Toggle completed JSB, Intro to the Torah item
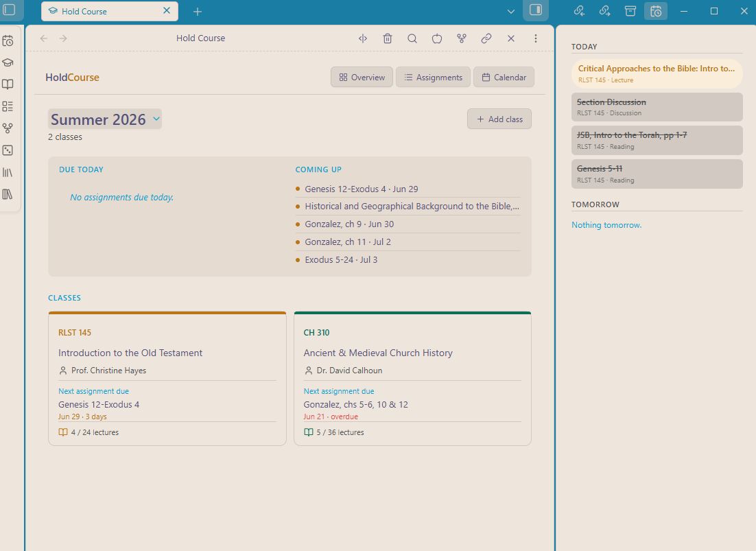This screenshot has width=756, height=551. (657, 140)
